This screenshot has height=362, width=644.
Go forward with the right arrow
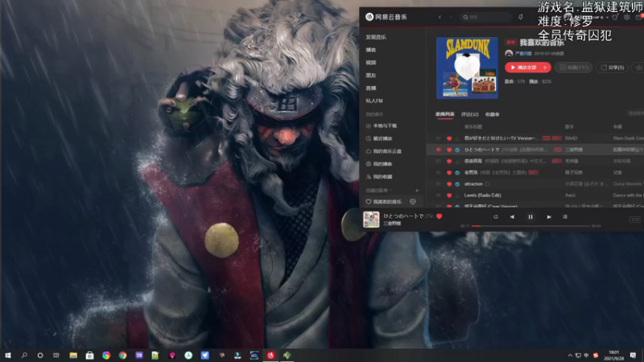point(451,17)
